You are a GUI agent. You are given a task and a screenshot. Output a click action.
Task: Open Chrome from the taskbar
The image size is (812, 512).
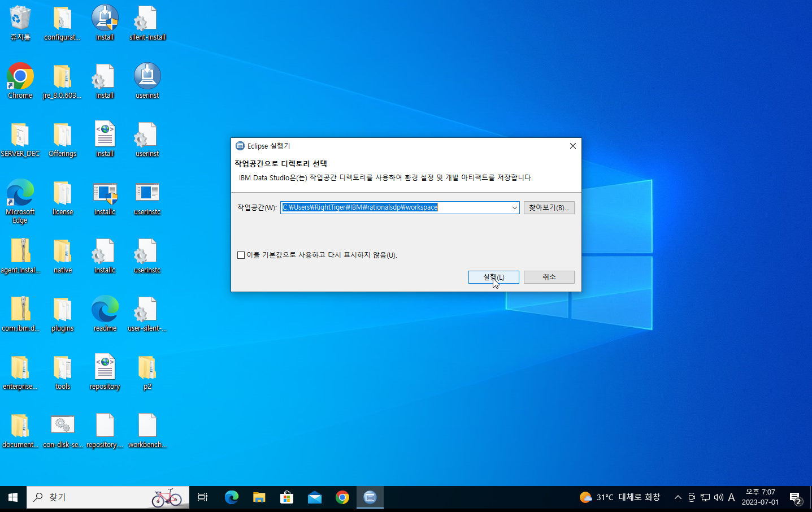pos(342,497)
